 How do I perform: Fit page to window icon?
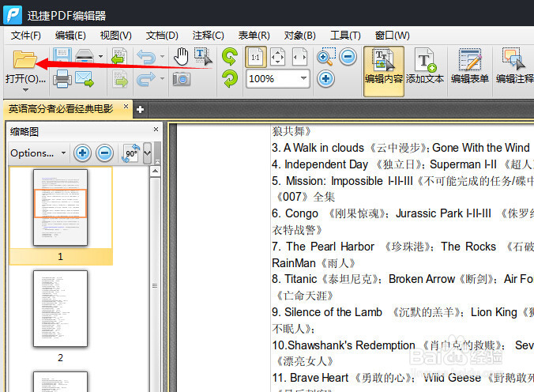pyautogui.click(x=277, y=57)
